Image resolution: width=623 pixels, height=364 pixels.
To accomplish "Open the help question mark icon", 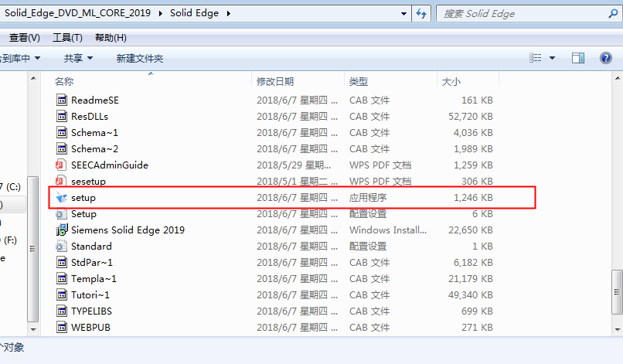I will 604,58.
